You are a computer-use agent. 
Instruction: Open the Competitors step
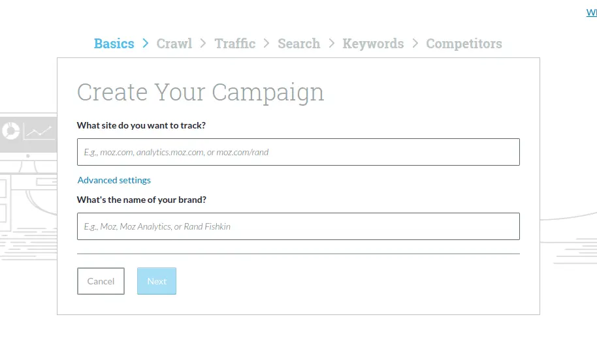[464, 44]
